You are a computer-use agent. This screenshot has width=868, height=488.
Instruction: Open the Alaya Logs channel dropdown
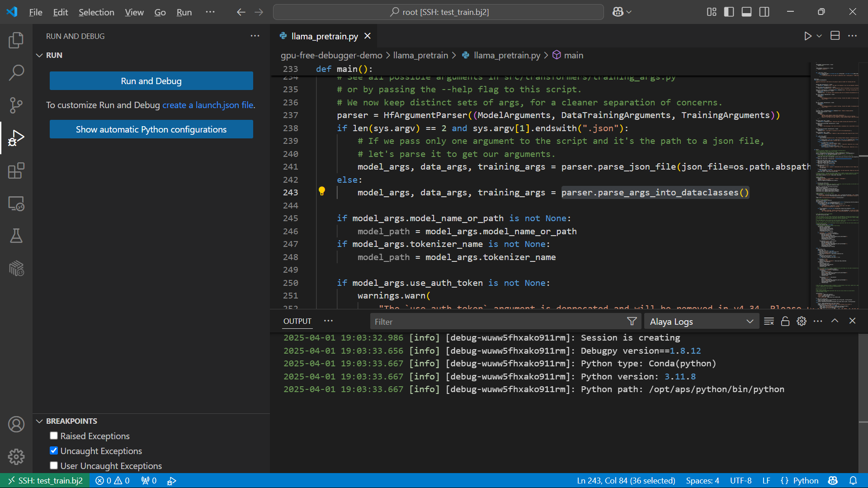click(x=749, y=321)
